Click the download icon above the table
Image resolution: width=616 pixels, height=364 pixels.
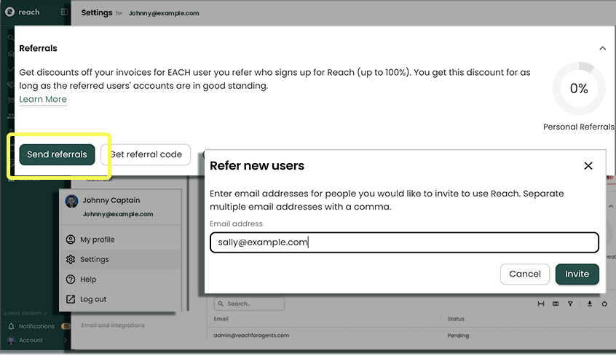point(589,304)
